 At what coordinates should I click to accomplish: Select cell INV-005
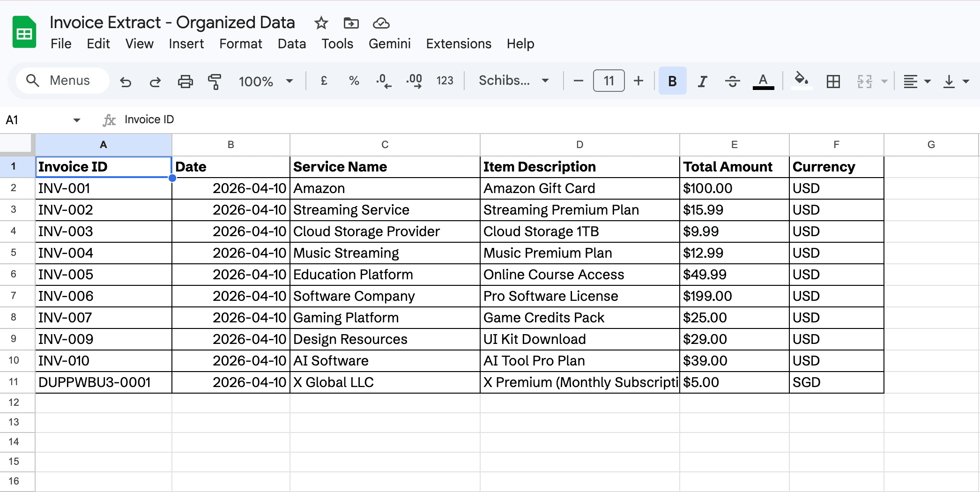click(104, 275)
